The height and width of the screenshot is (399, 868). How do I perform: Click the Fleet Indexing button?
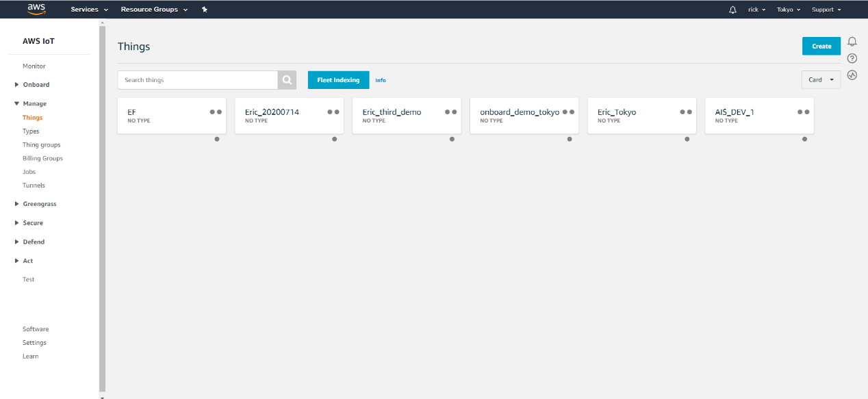coord(338,80)
